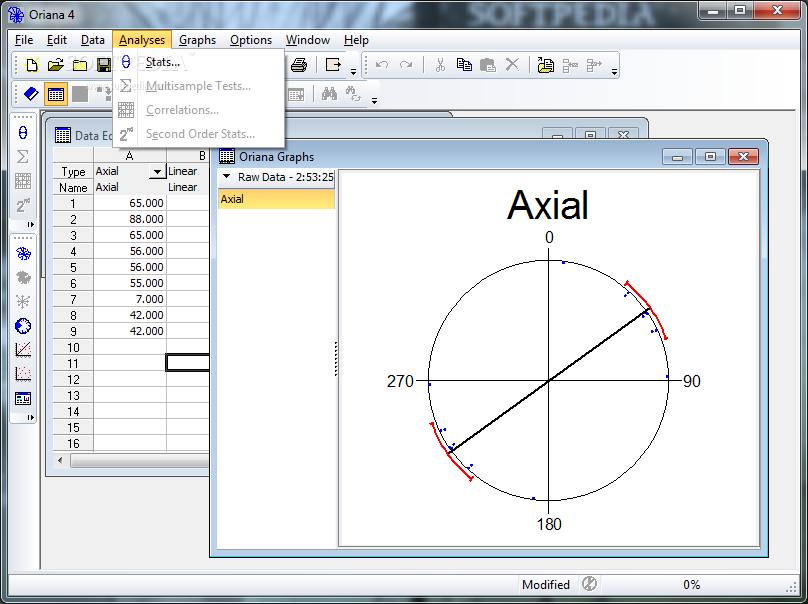Open the File menu
808x604 pixels.
point(24,40)
